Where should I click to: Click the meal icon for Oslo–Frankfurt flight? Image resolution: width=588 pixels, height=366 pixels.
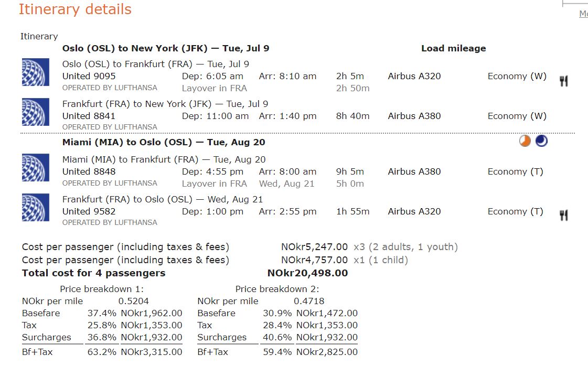[564, 81]
